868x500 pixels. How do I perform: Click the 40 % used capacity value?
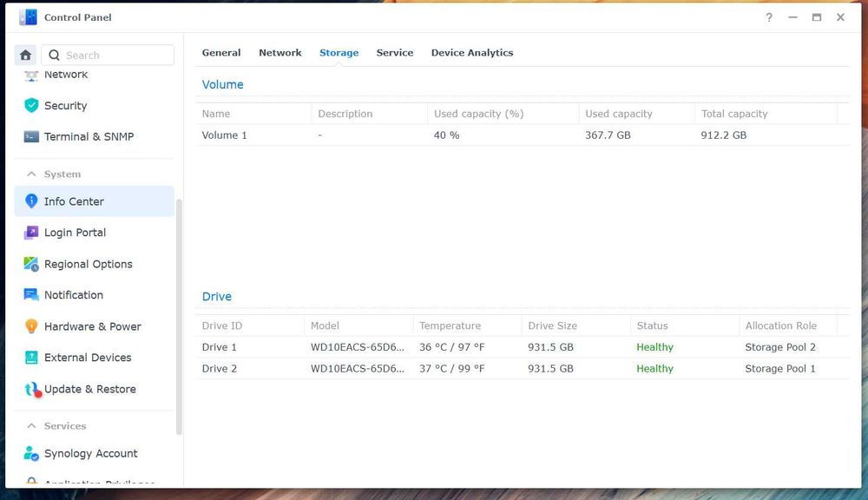pos(446,135)
